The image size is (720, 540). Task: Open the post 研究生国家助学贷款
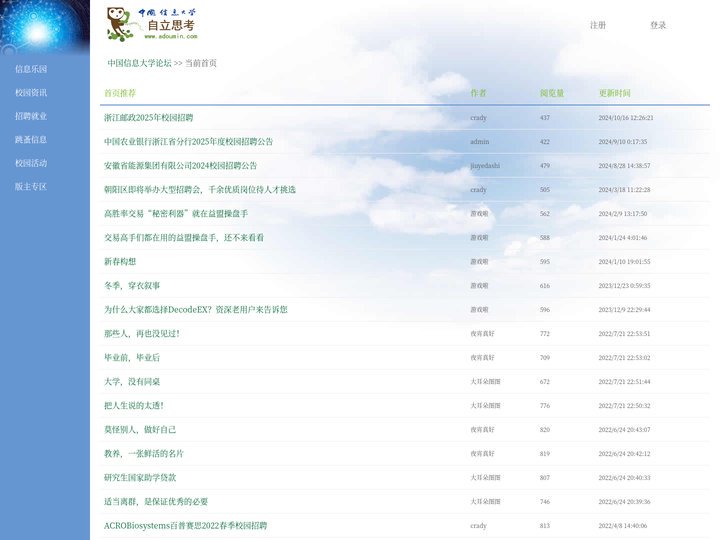click(x=140, y=477)
